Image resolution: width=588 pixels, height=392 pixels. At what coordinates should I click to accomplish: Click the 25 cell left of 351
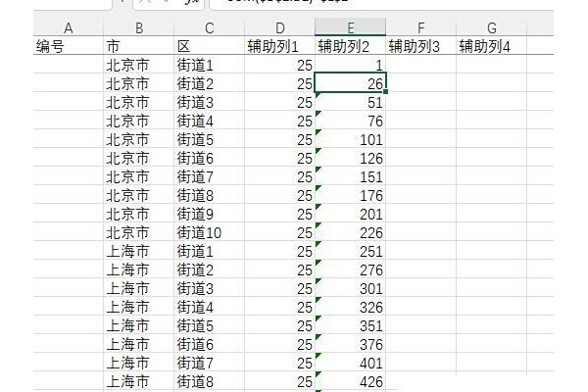(x=279, y=325)
